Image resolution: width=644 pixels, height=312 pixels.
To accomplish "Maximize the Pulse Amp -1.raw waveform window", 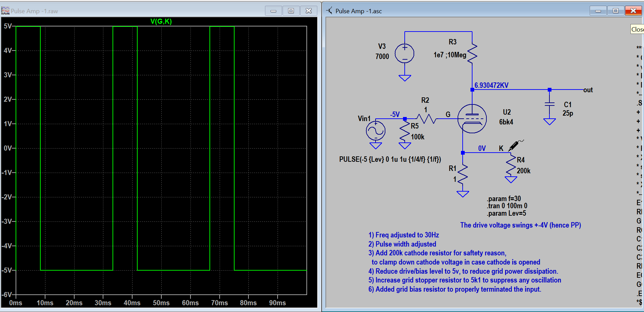I will click(291, 11).
